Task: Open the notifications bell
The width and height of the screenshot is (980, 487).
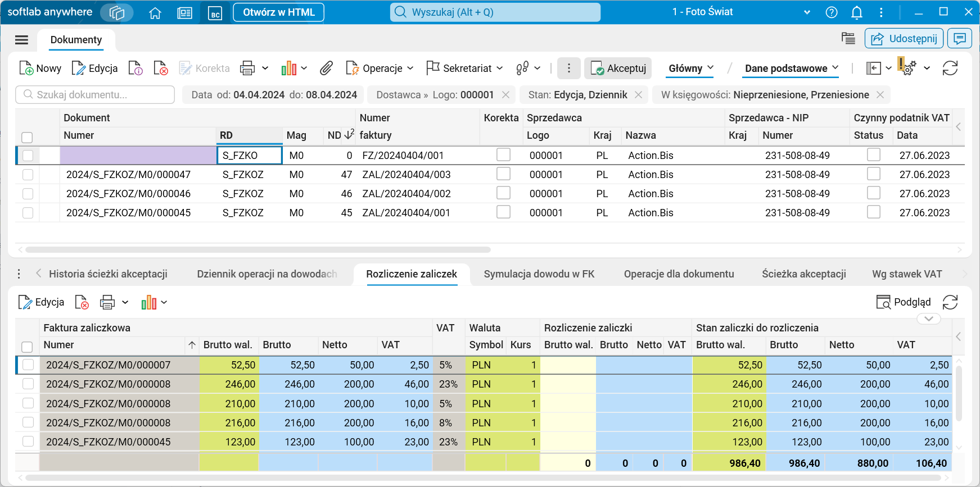Action: click(x=856, y=12)
